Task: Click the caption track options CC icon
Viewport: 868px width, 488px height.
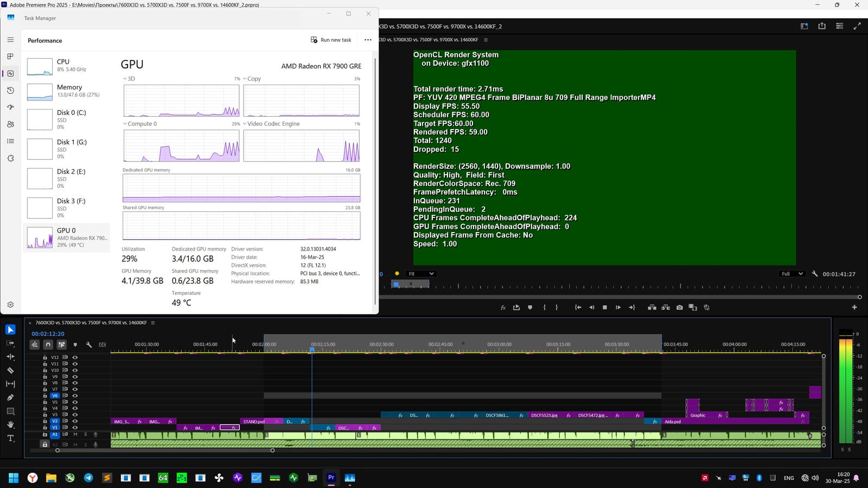Action: click(x=103, y=344)
